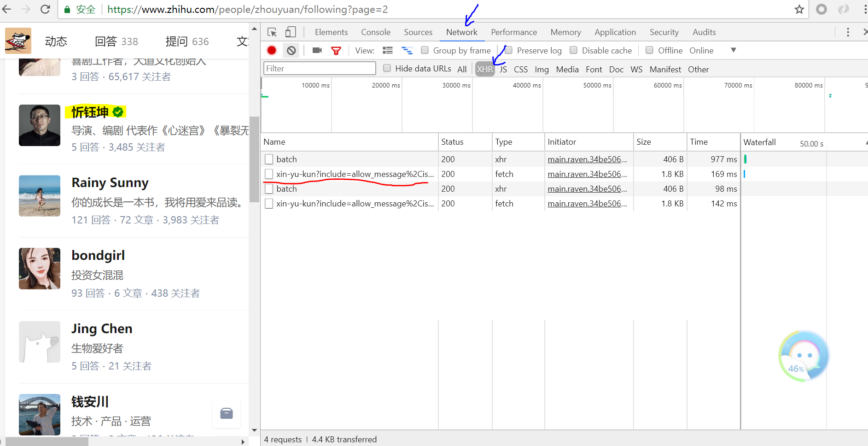
Task: Switch to large request rows view
Action: point(388,51)
